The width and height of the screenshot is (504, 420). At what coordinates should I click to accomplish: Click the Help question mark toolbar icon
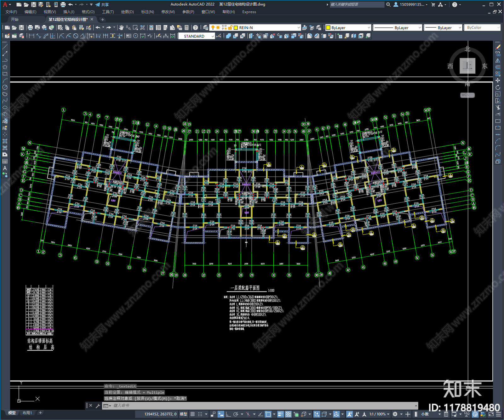click(x=196, y=28)
